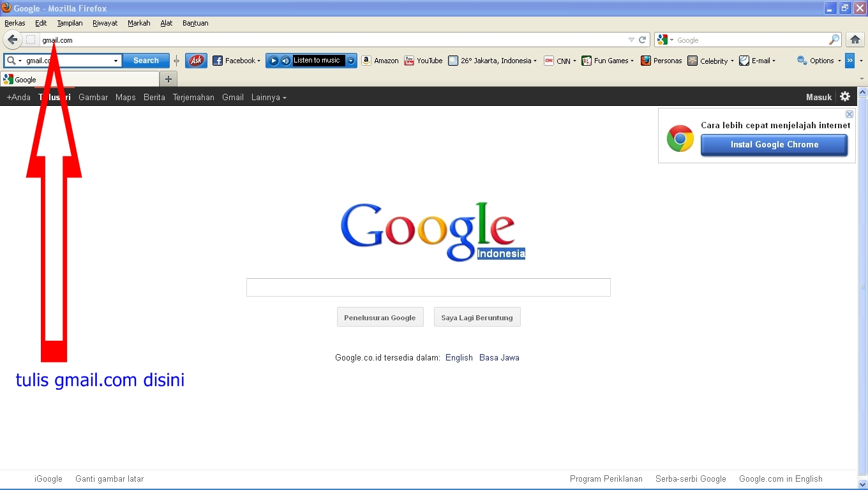This screenshot has width=868, height=490.
Task: Open the list all tabs arrow
Action: [861, 79]
